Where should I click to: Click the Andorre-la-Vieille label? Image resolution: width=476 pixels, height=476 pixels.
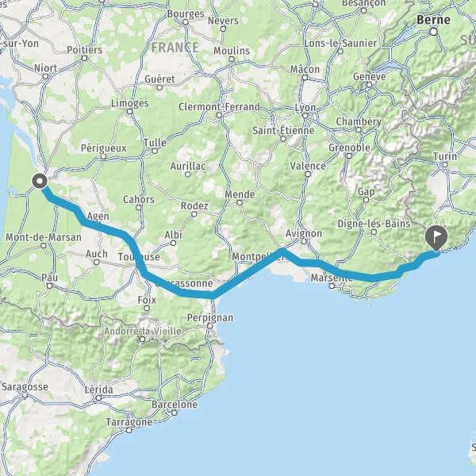point(143,331)
